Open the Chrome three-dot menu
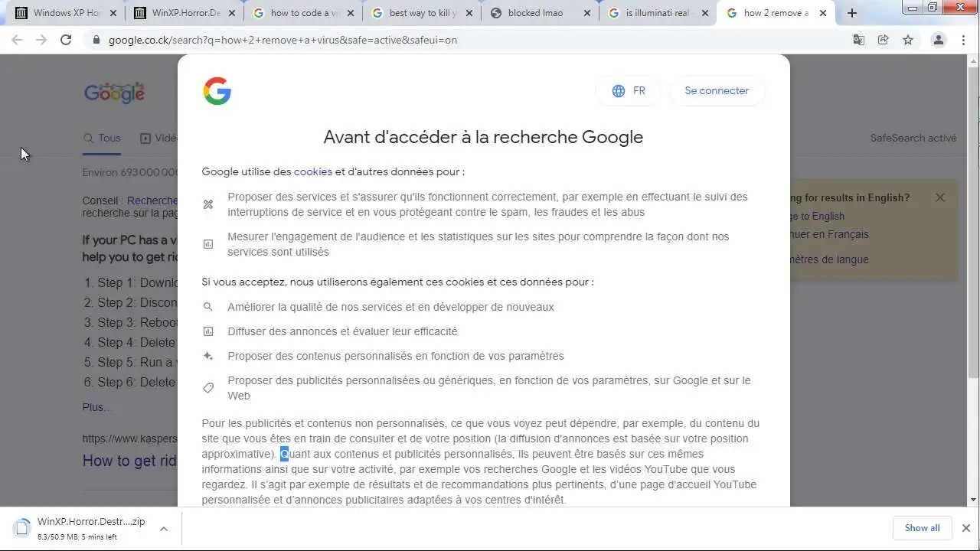This screenshot has height=551, width=980. (963, 40)
